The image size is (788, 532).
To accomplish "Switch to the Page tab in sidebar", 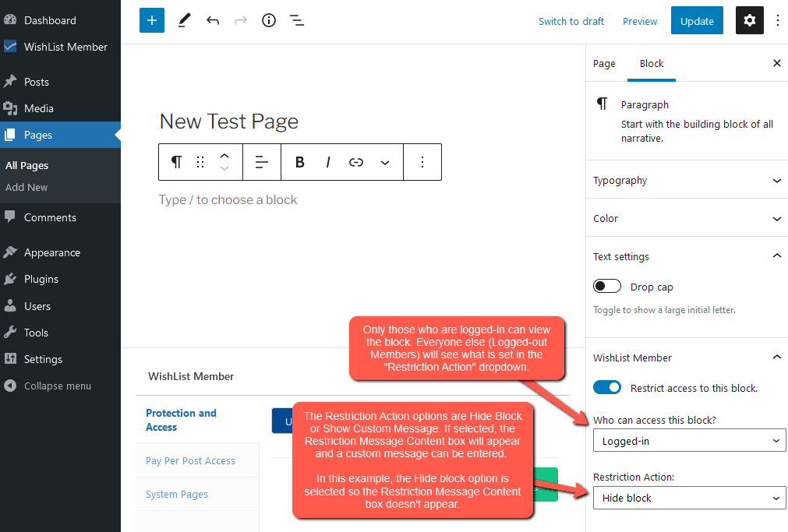I will [x=604, y=64].
